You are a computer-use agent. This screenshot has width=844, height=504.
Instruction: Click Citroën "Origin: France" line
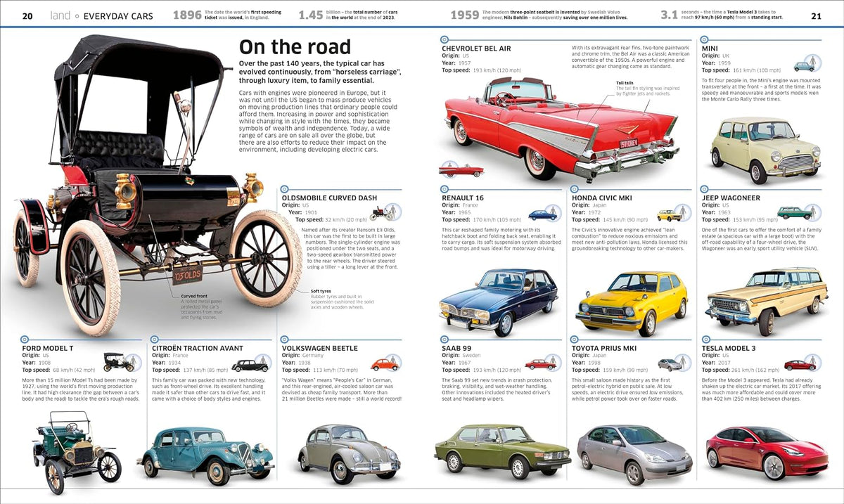(170, 355)
